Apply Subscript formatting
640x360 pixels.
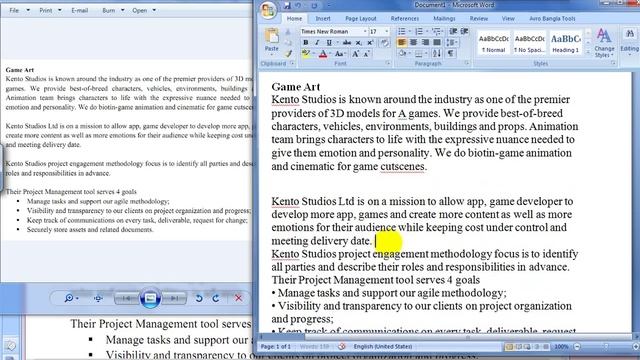tap(358, 42)
